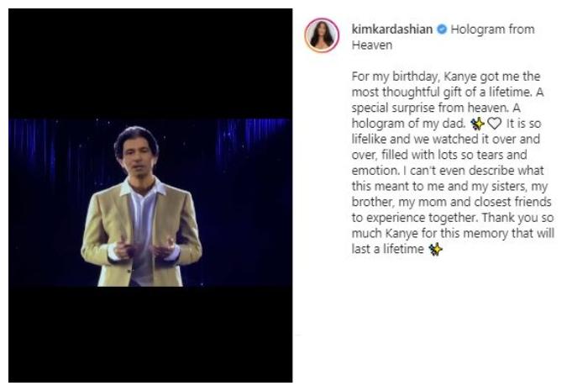Click the sparkles emoji ending the caption

pyautogui.click(x=435, y=250)
